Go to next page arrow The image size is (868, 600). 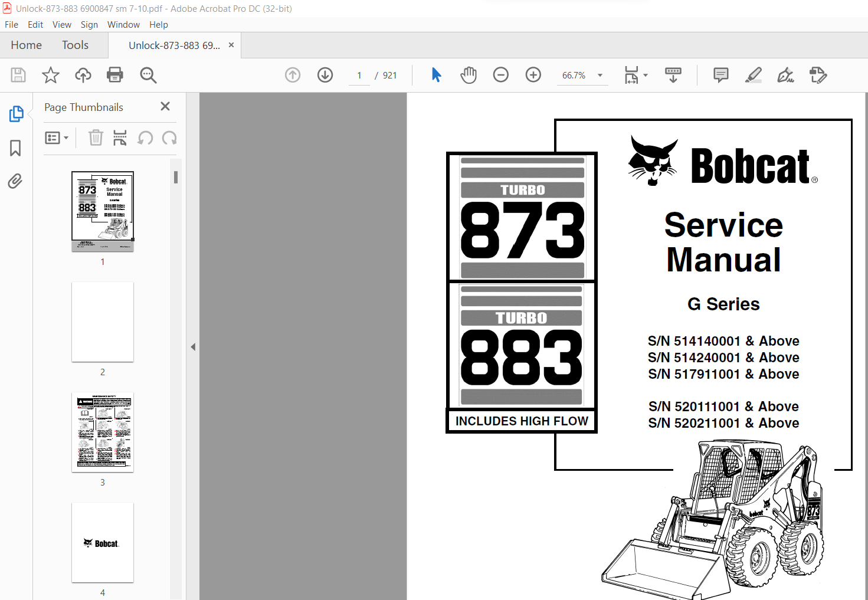[325, 75]
